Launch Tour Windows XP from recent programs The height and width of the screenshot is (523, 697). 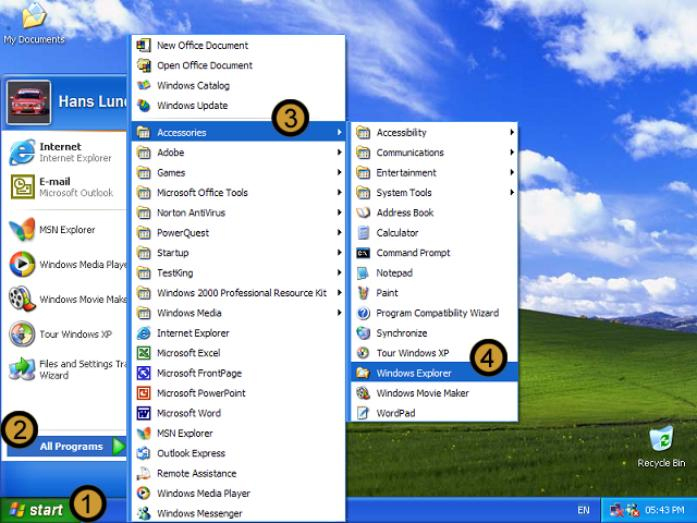(64, 334)
